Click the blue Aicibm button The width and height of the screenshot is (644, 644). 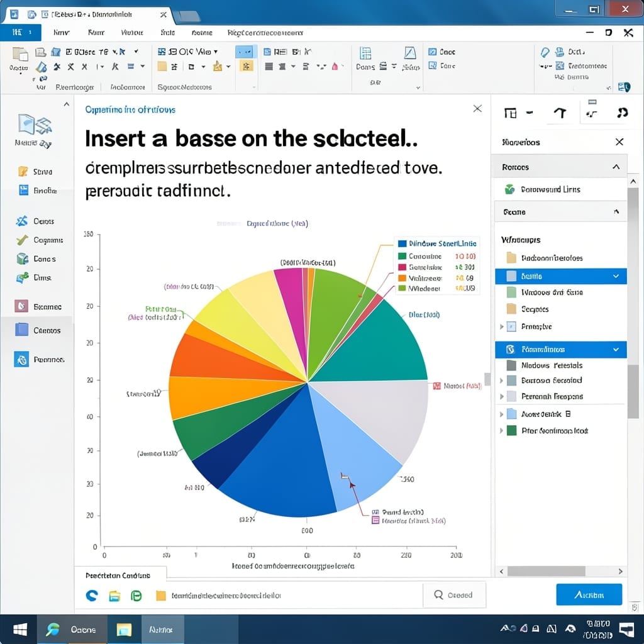[589, 595]
